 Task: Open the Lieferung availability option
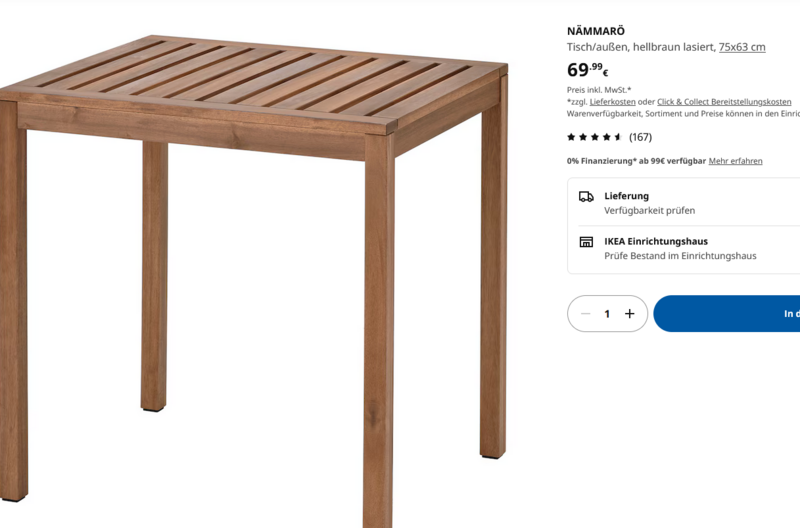click(x=684, y=203)
